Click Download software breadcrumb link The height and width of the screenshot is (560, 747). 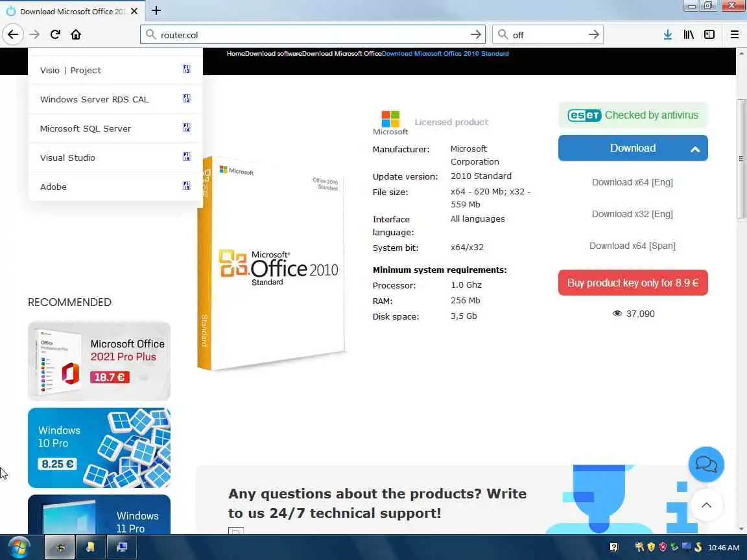(x=274, y=53)
